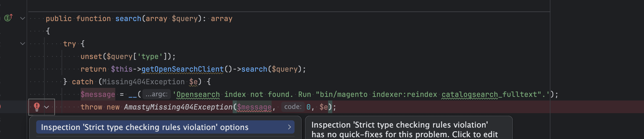644x139 pixels.
Task: Click the search function name
Action: coord(128,18)
